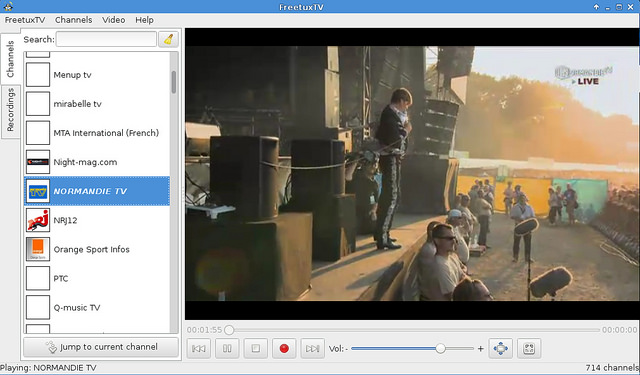Screen dimensions: 640x375
Task: Click the playback time seek slider
Action: [x=413, y=330]
